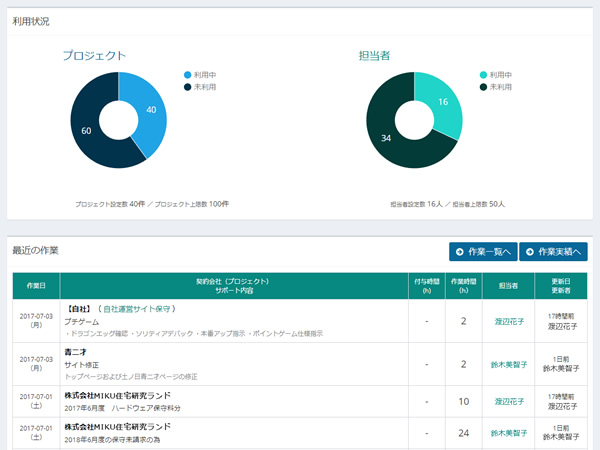Click the 担当者 donut slice labeled 34
Image resolution: width=600 pixels, height=450 pixels.
[x=390, y=138]
